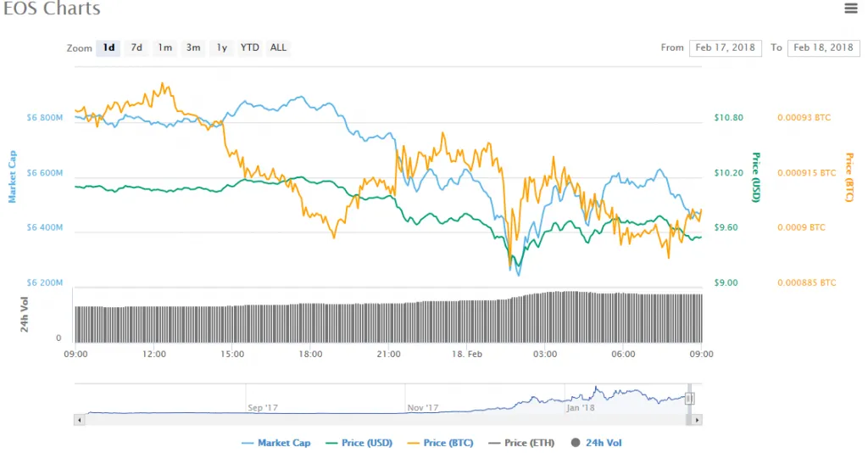Click the navigator right scroll arrow
The height and width of the screenshot is (453, 868).
pyautogui.click(x=697, y=420)
